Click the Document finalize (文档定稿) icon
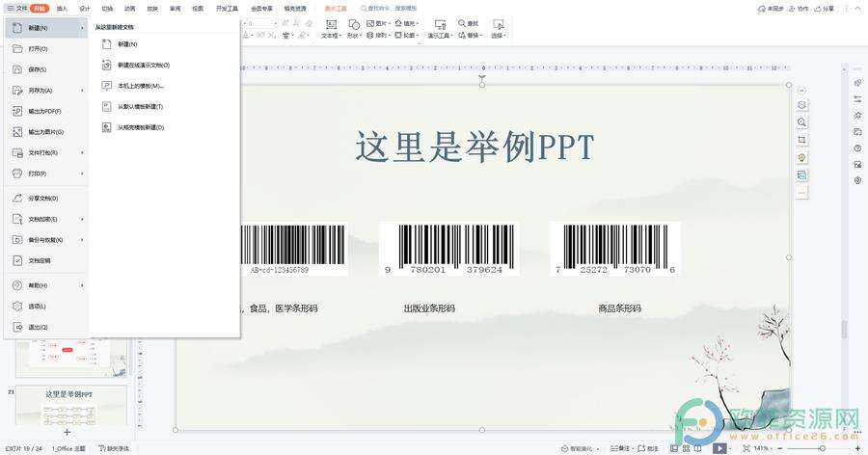This screenshot has width=868, height=455. coord(17,260)
